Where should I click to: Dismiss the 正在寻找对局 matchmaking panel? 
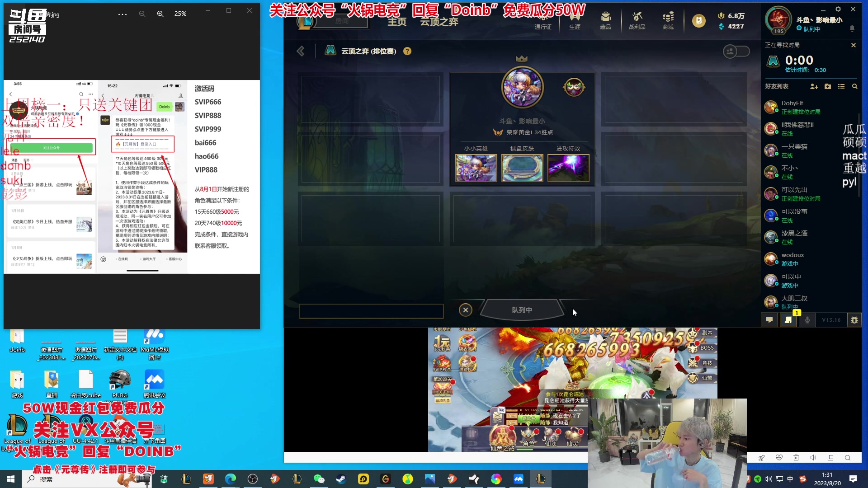point(853,45)
